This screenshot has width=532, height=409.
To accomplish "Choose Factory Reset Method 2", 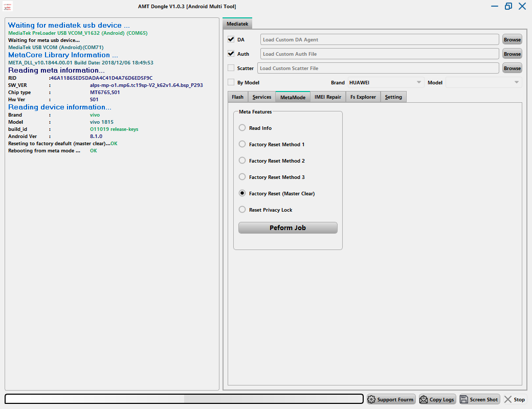I will pos(242,161).
